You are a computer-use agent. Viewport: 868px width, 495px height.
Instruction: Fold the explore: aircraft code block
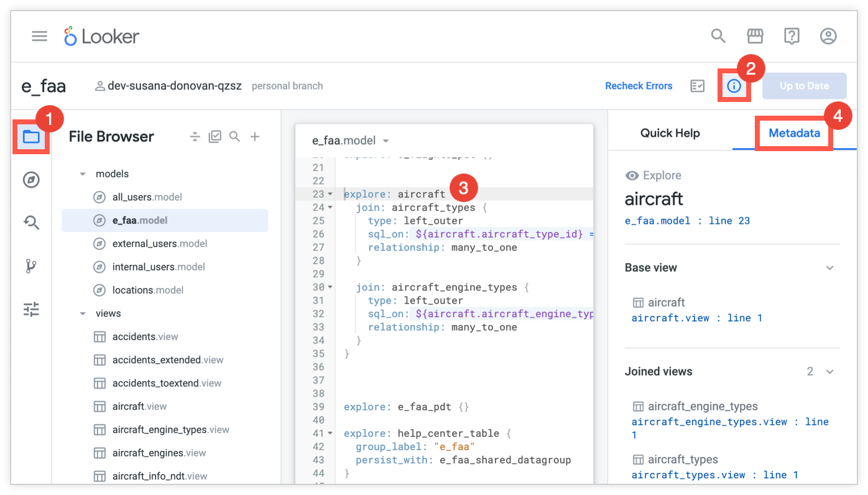tap(330, 195)
